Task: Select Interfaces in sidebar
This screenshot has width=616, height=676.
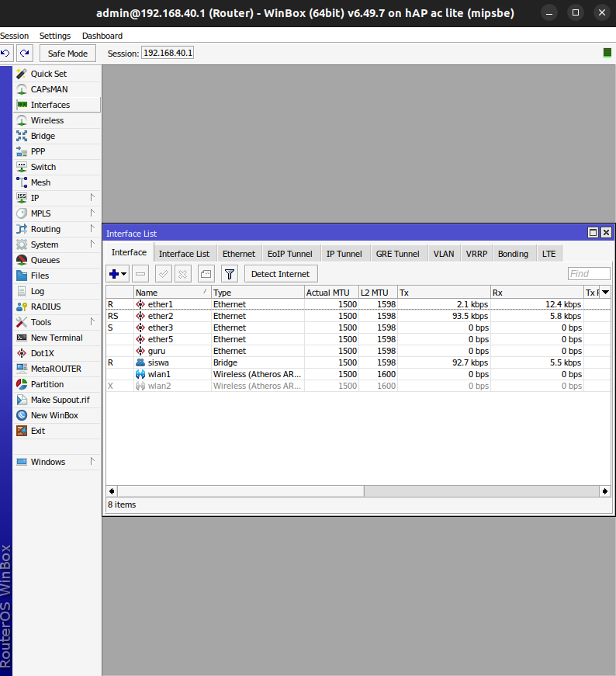Action: [x=57, y=105]
